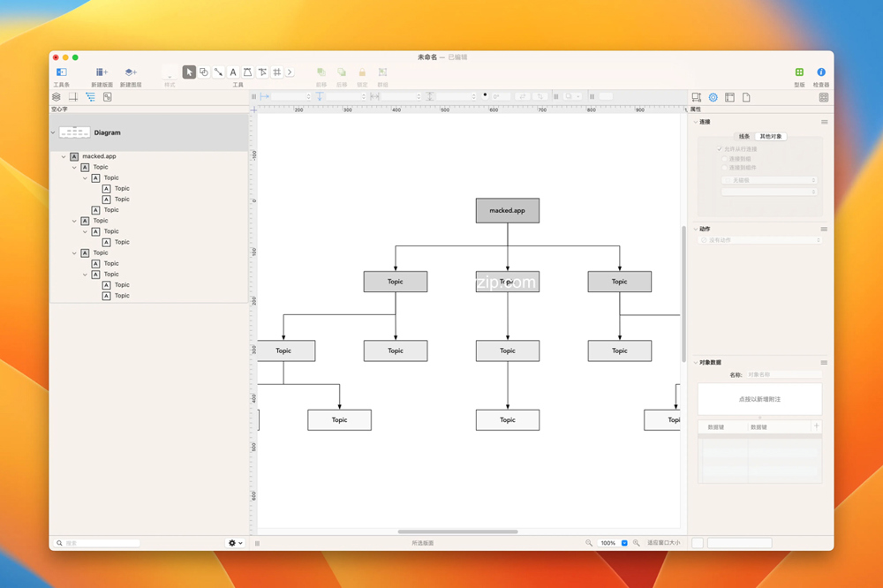Screen dimensions: 883x588
Task: Select the 连接到组件 radio button
Action: (725, 168)
